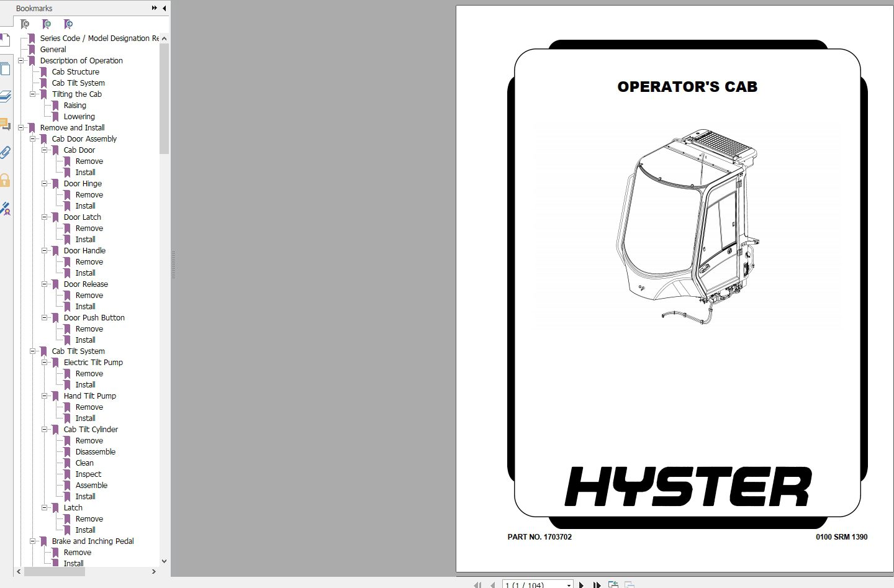This screenshot has height=588, width=894.
Task: Open the Page Thumbnails panel
Action: 6,68
